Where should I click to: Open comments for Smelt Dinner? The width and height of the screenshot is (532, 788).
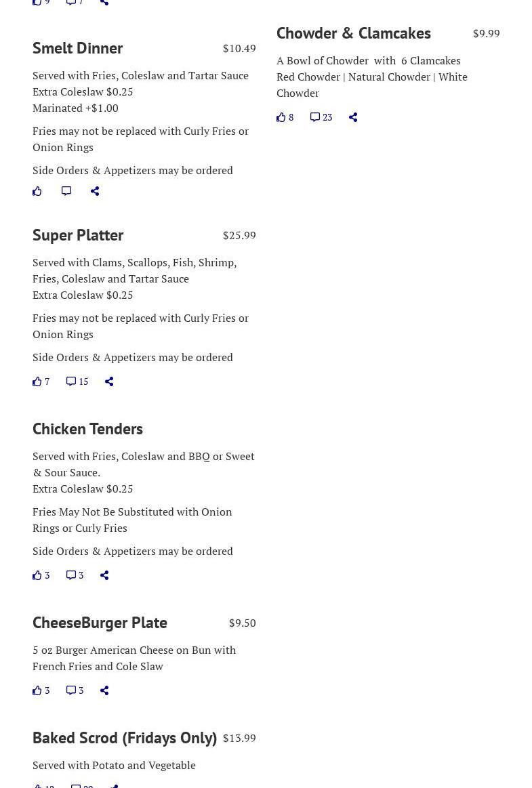[x=66, y=191]
